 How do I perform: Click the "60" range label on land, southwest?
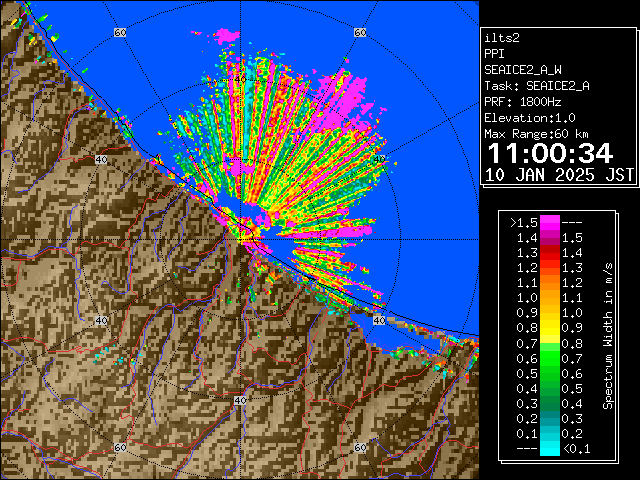120,447
